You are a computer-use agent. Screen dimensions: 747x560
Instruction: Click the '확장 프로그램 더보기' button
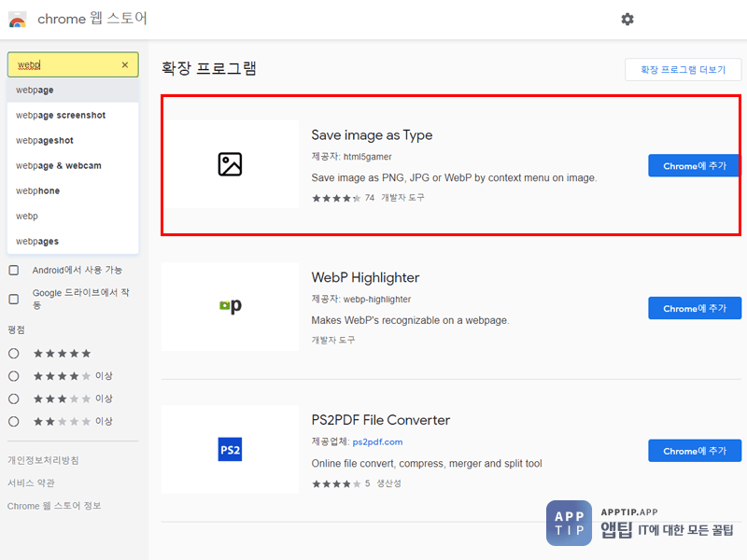(683, 70)
